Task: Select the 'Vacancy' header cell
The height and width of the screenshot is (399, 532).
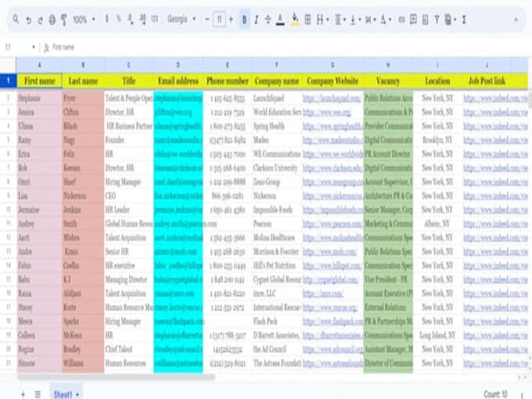Action: tap(388, 81)
